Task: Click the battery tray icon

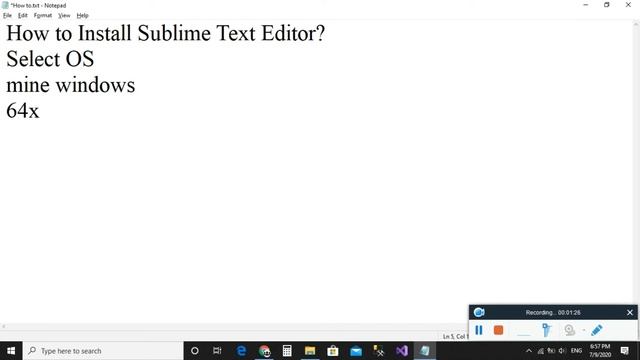Action: click(551, 351)
